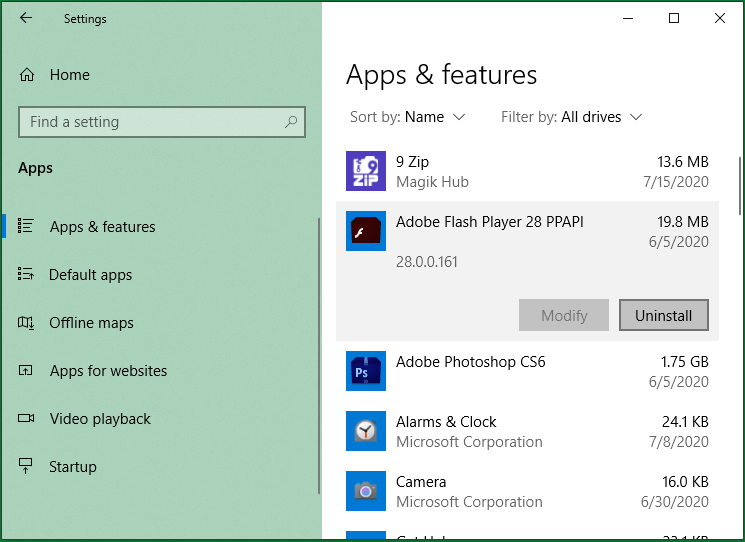Click the 7/15/2020 install date

[x=676, y=182]
